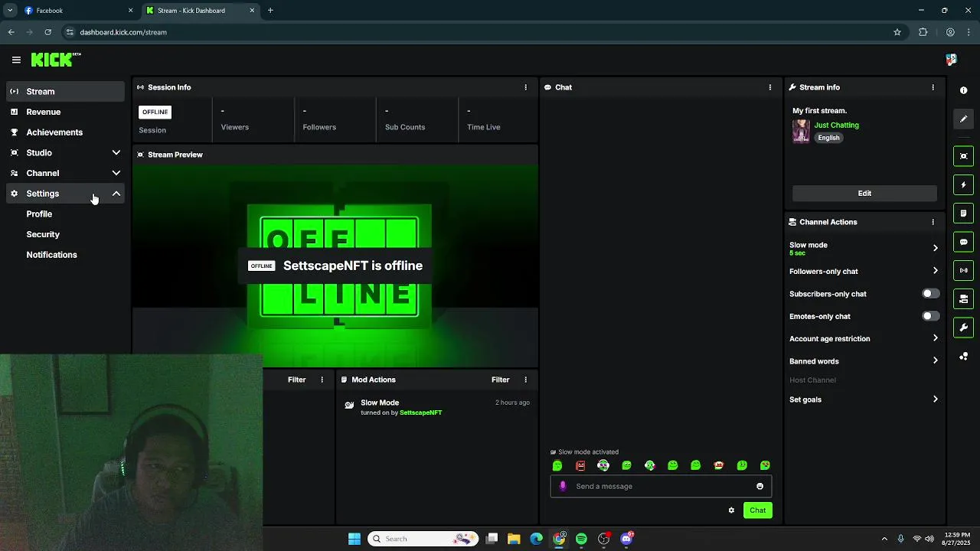This screenshot has height=551, width=980.
Task: Open Set goals chevron
Action: (935, 399)
